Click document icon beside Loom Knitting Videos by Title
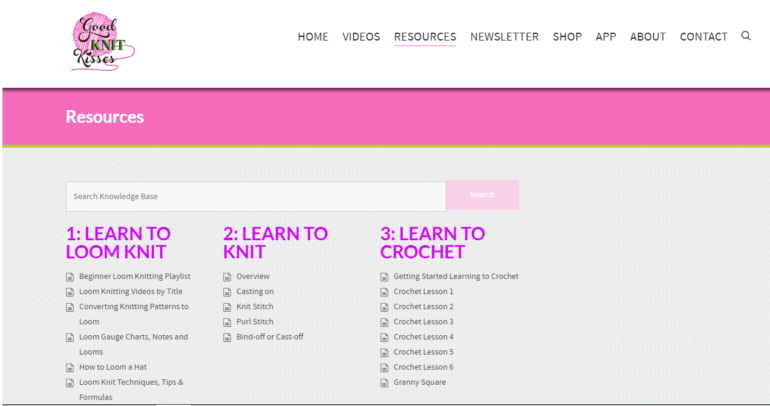 pos(70,292)
